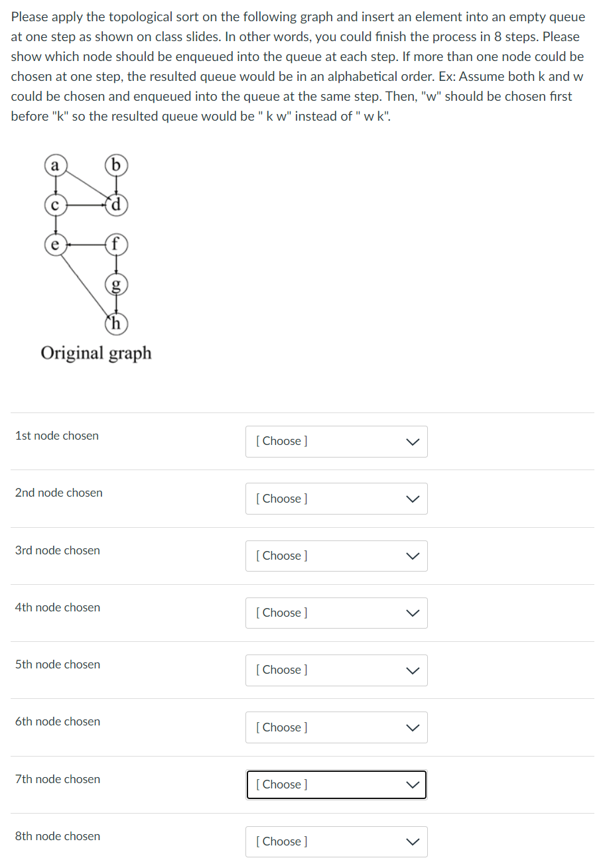Viewport: 603px width, 868px height.
Task: Click node 'b' in the original graph
Action: coord(116,165)
